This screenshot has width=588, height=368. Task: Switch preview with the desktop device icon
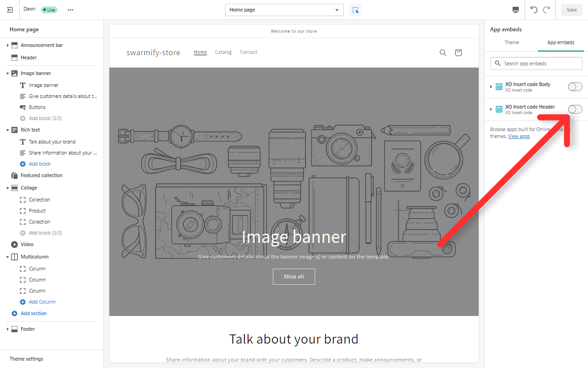(x=515, y=10)
